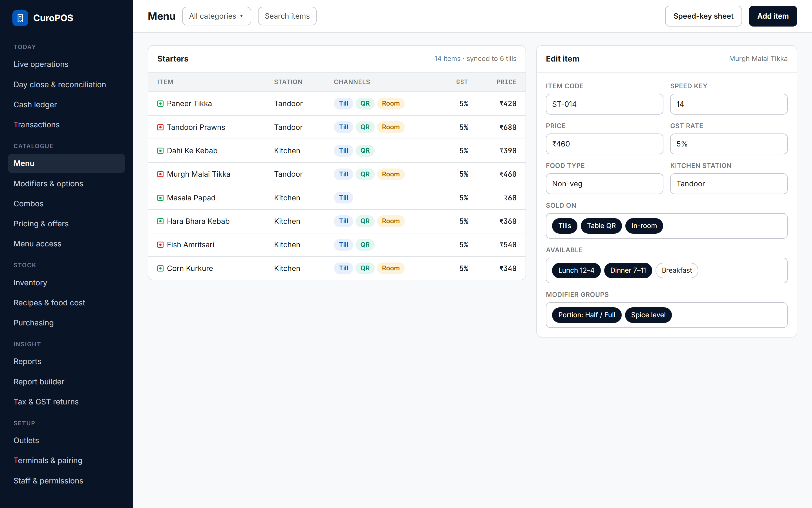The image size is (812, 508).
Task: Click the Item Code field ST-014
Action: (x=604, y=104)
